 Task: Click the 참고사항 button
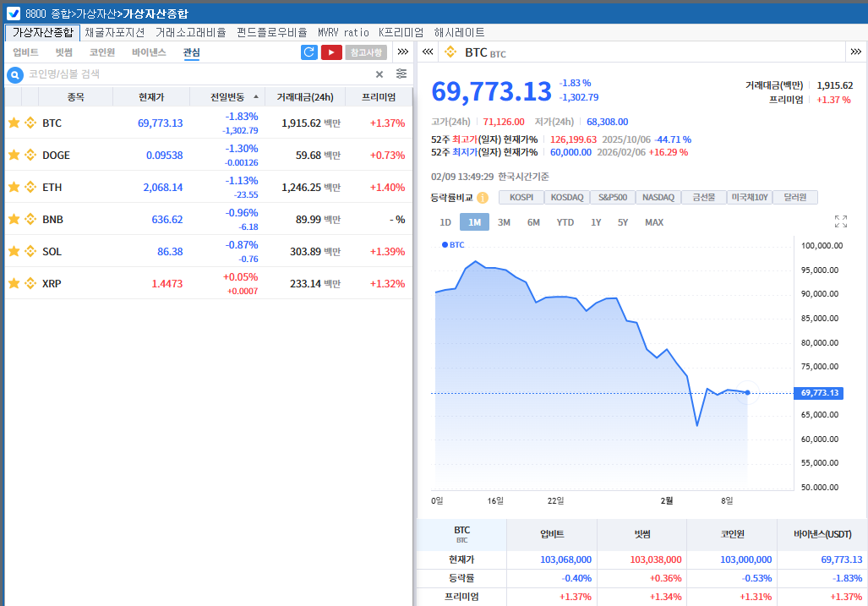[366, 52]
